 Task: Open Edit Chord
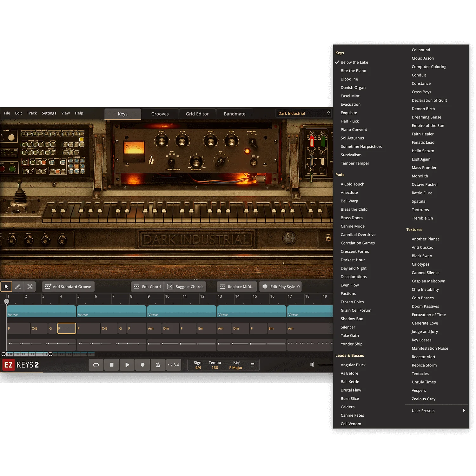148,287
